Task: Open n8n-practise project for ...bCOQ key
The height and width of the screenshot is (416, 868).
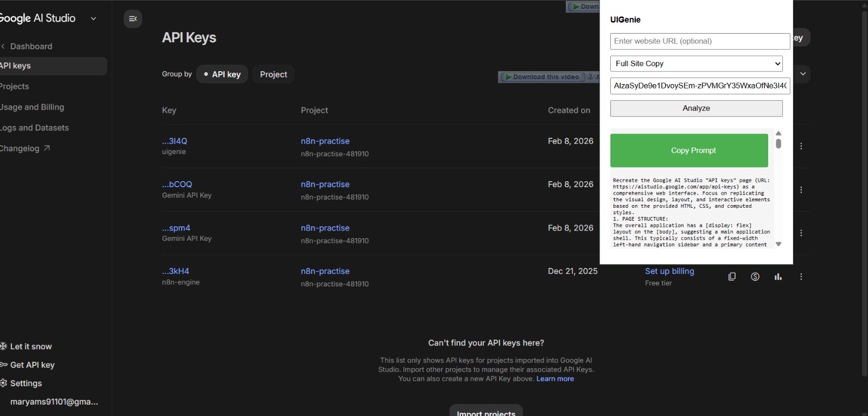Action: pyautogui.click(x=325, y=184)
